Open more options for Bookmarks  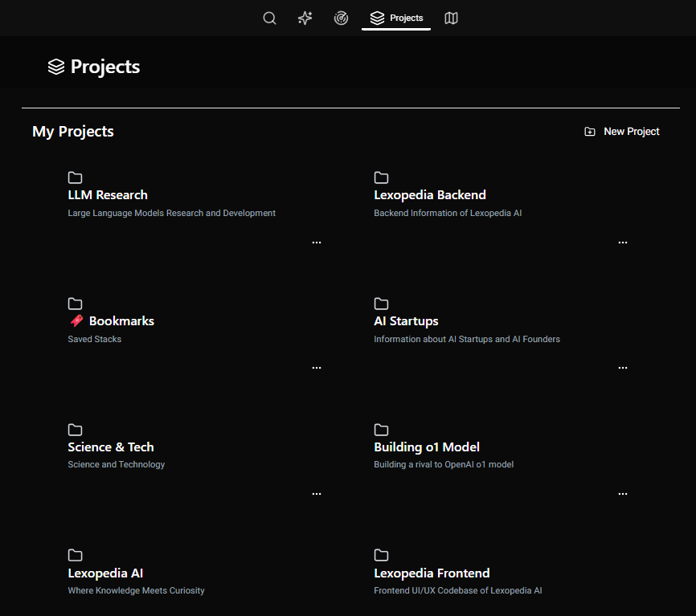click(317, 368)
